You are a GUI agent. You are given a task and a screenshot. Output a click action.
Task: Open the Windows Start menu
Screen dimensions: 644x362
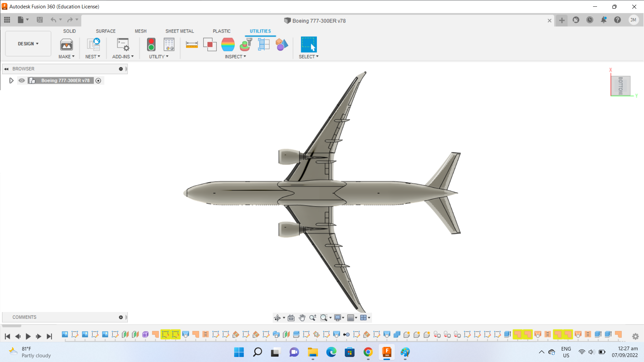pos(239,352)
